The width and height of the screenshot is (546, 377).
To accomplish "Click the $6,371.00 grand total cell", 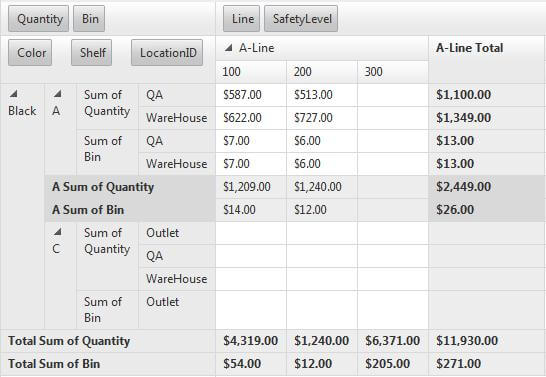I will coord(393,341).
